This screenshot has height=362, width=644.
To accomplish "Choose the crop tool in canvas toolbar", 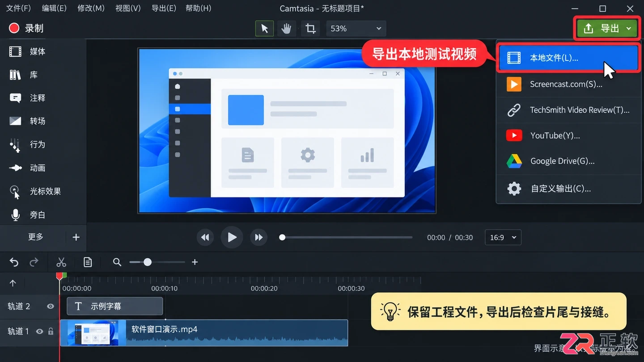I will (x=310, y=29).
